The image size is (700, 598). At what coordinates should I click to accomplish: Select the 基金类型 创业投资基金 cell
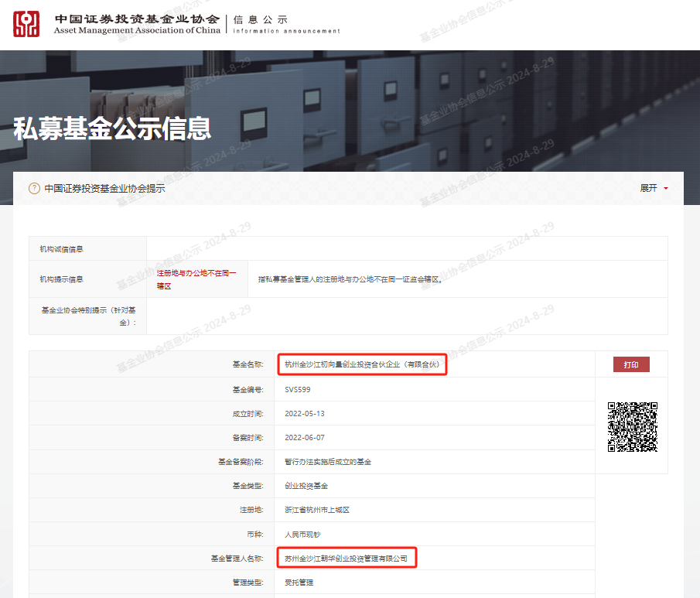[x=308, y=486]
